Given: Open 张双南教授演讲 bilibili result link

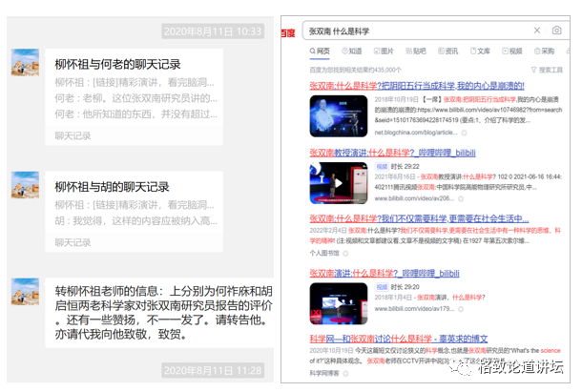Looking at the screenshot, I should (x=392, y=153).
